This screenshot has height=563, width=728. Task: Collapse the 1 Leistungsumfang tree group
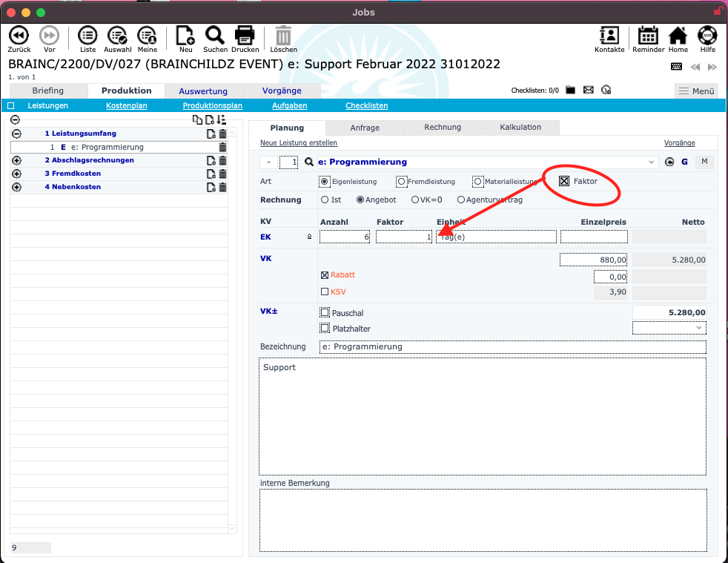coord(16,134)
